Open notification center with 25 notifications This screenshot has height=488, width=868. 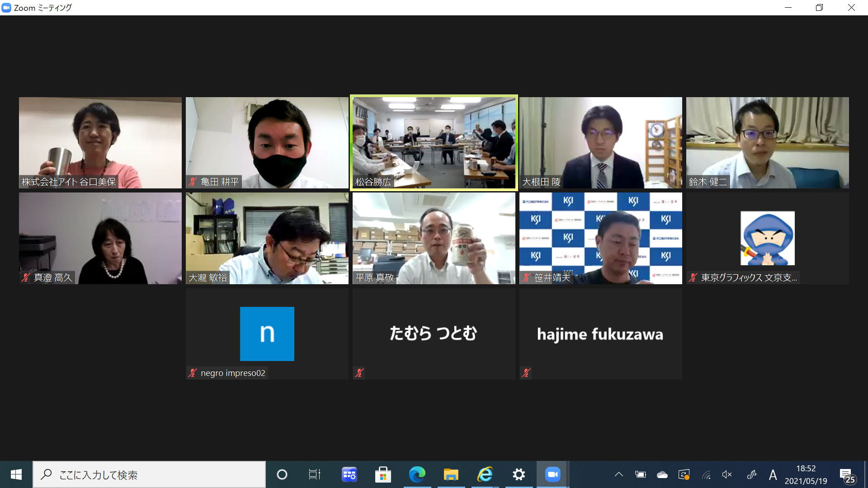pyautogui.click(x=848, y=475)
